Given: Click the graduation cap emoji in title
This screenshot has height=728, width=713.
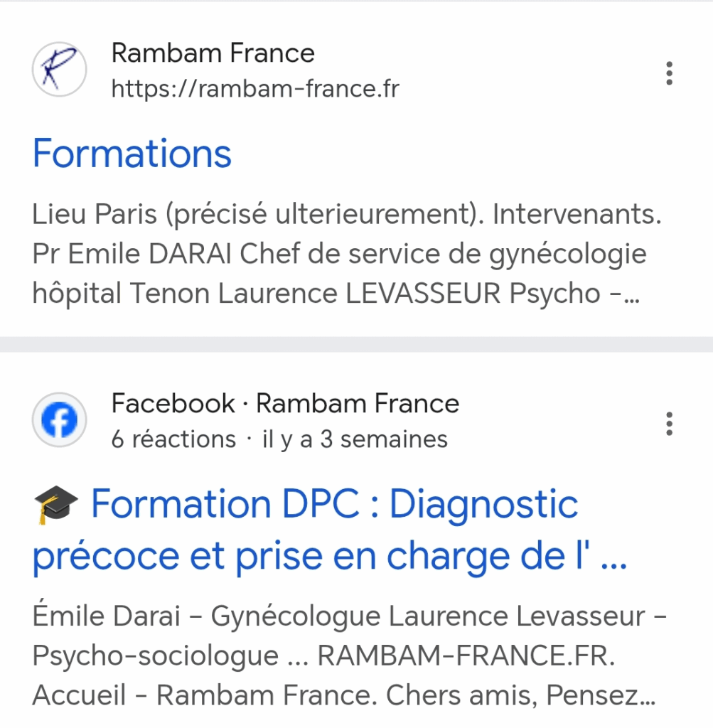Looking at the screenshot, I should point(51,506).
